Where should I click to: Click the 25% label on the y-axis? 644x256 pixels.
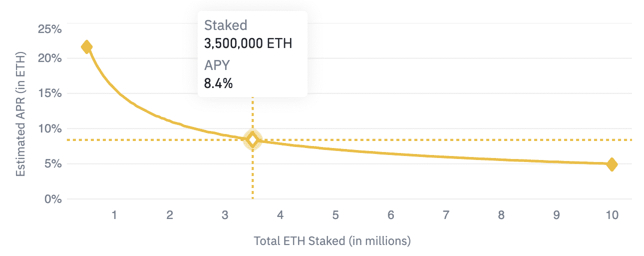49,29
